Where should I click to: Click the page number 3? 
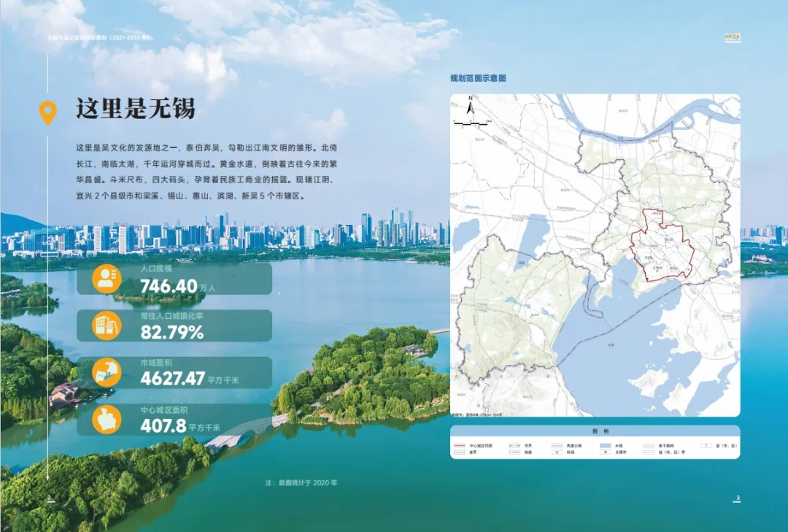[738, 498]
